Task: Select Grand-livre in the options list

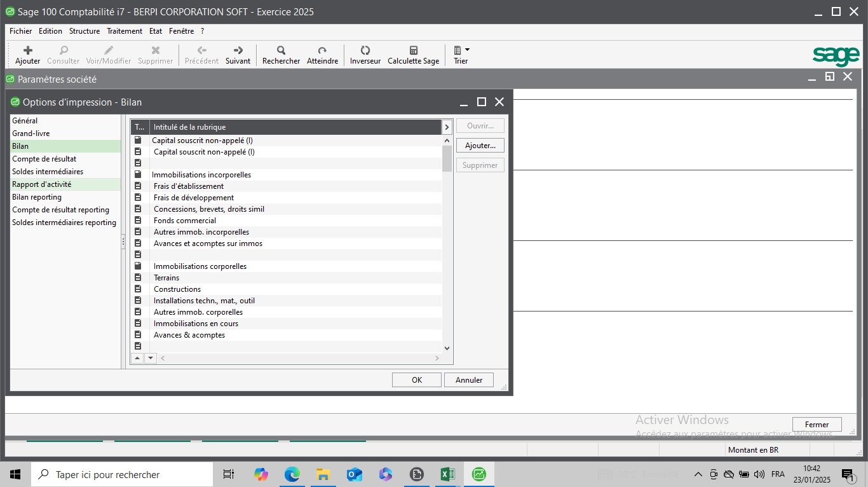Action: tap(65, 134)
